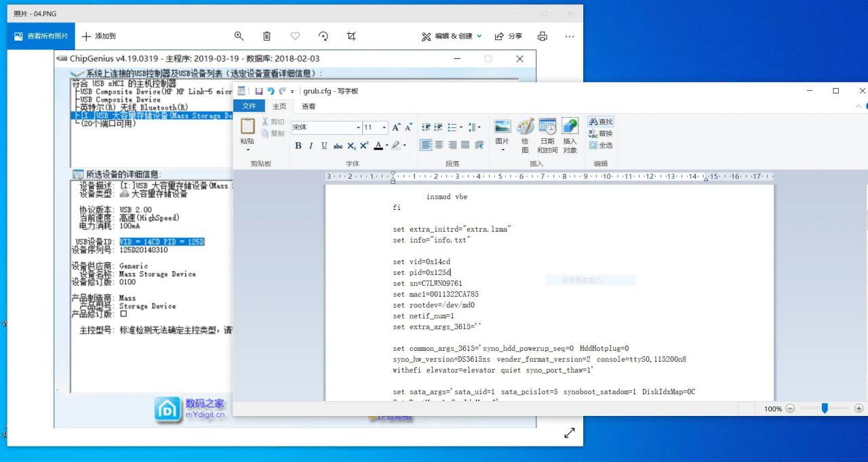Toggle Bold formatting
Viewport: 868px width, 462px height.
pyautogui.click(x=298, y=145)
